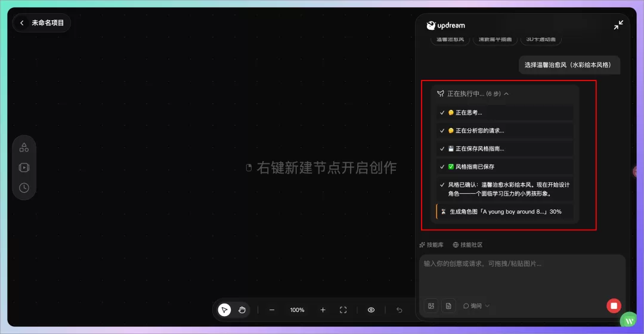Undo the last action

(399, 310)
